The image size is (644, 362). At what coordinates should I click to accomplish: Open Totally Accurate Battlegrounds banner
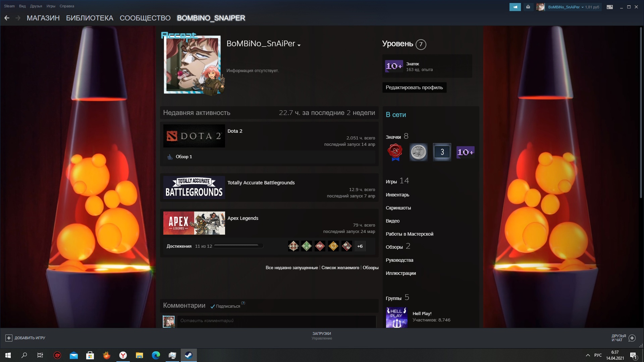pos(194,188)
